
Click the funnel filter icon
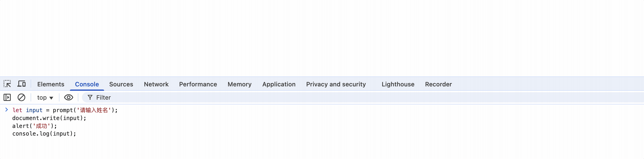90,97
